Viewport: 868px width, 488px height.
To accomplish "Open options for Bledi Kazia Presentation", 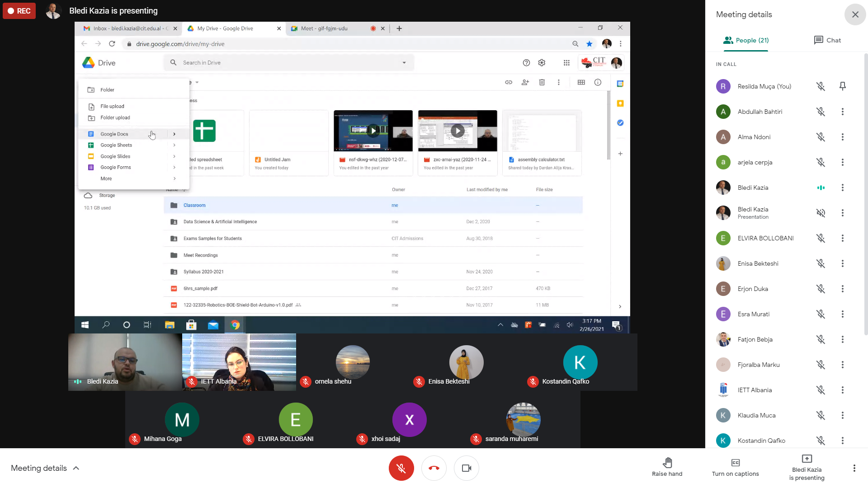I will coord(842,213).
